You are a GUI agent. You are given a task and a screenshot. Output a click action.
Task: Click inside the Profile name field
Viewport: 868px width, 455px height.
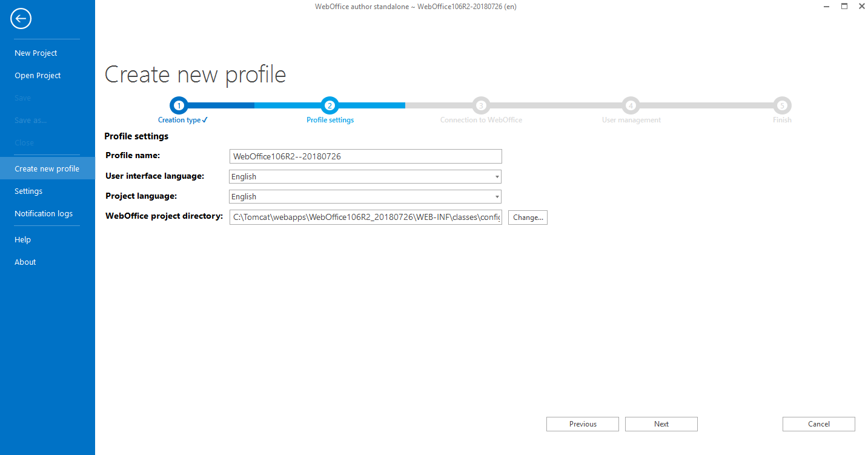[365, 156]
